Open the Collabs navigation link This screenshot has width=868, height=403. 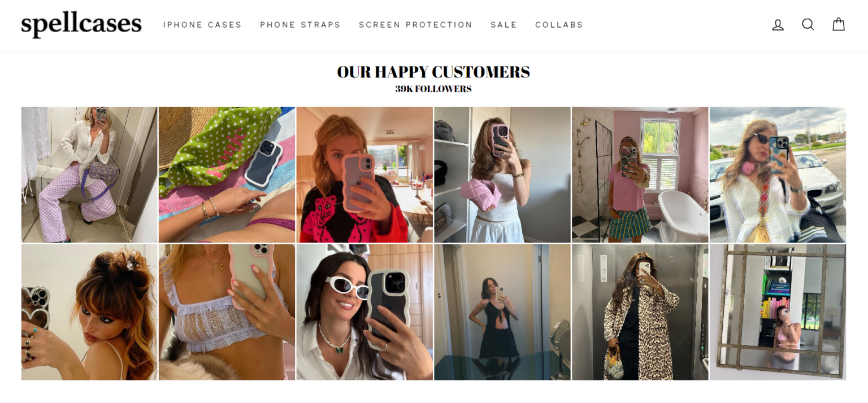click(x=559, y=25)
